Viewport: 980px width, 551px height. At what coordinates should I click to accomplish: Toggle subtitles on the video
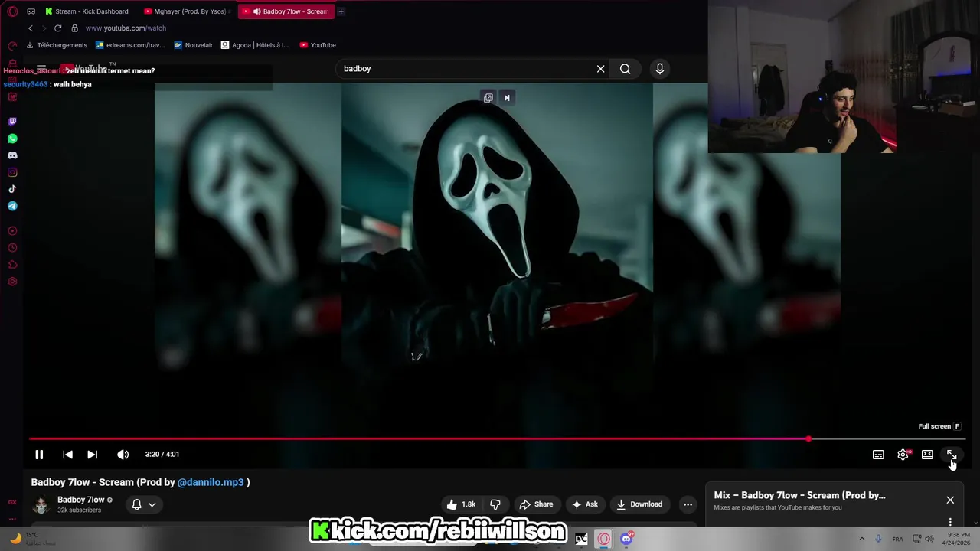pos(878,455)
